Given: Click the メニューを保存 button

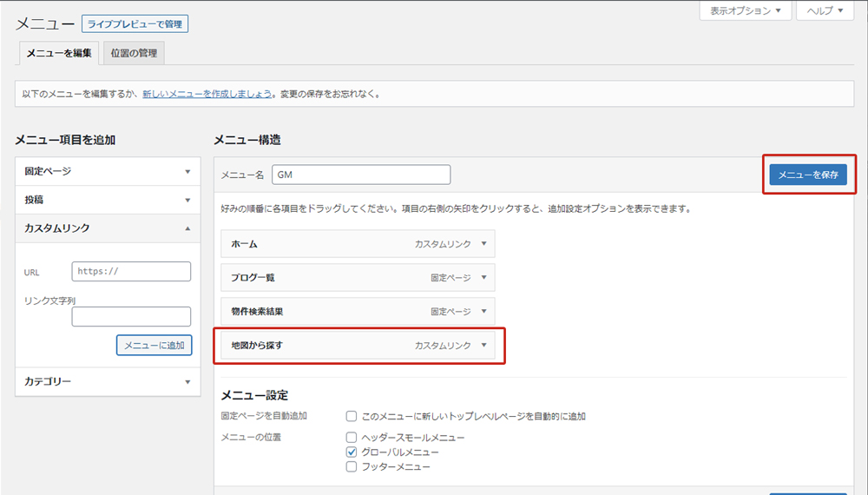Looking at the screenshot, I should [x=807, y=175].
